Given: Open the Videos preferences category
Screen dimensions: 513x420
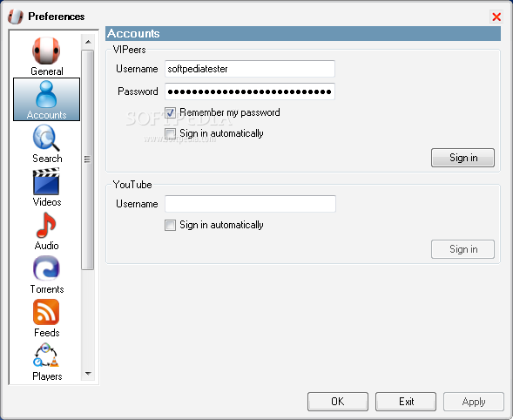Looking at the screenshot, I should (x=46, y=187).
